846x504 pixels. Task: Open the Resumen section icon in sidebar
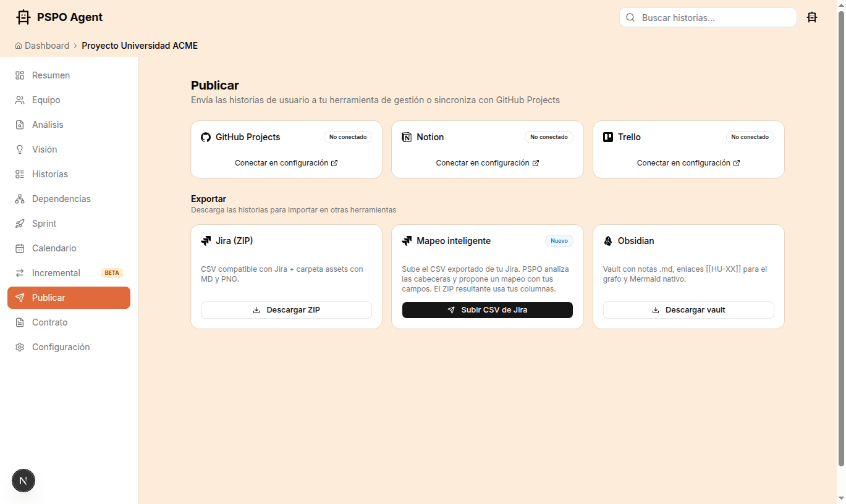[19, 75]
